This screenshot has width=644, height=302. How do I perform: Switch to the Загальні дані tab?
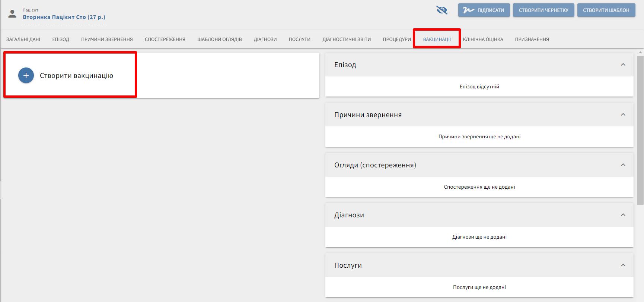click(x=23, y=39)
